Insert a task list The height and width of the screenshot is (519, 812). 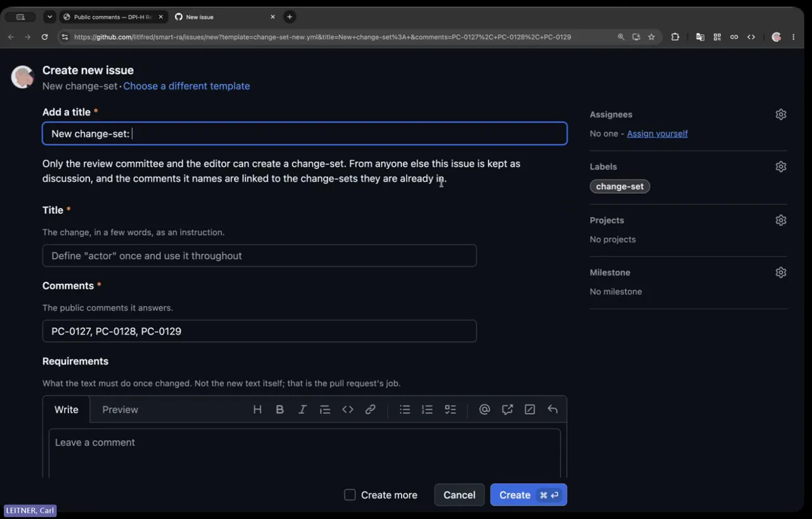click(450, 409)
